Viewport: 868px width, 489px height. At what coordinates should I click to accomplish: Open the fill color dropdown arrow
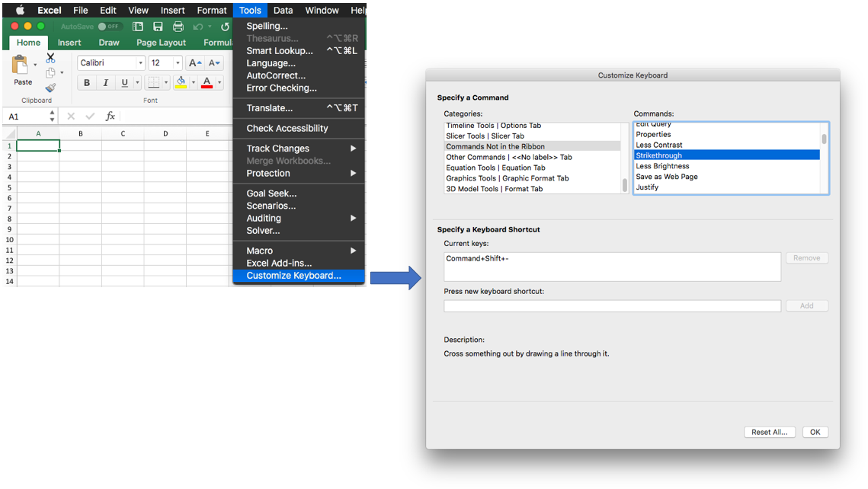194,83
